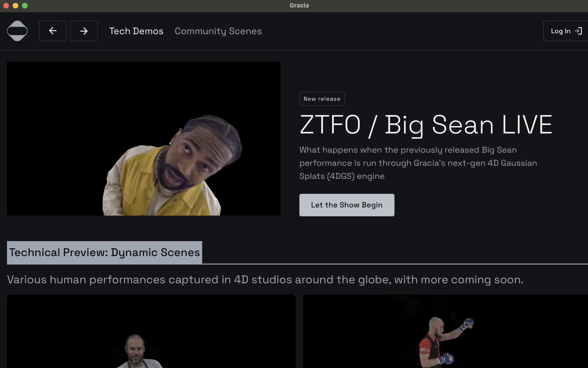
Task: Click the Let the Show Begin button
Action: click(x=347, y=205)
